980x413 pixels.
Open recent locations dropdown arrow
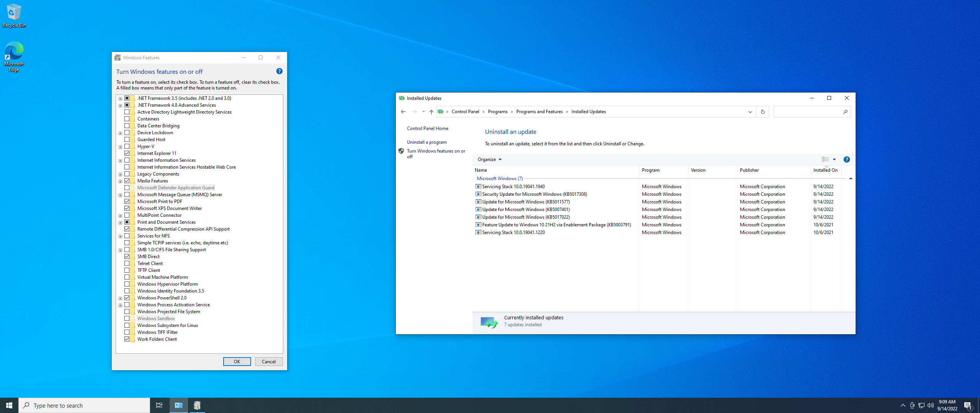pyautogui.click(x=423, y=112)
